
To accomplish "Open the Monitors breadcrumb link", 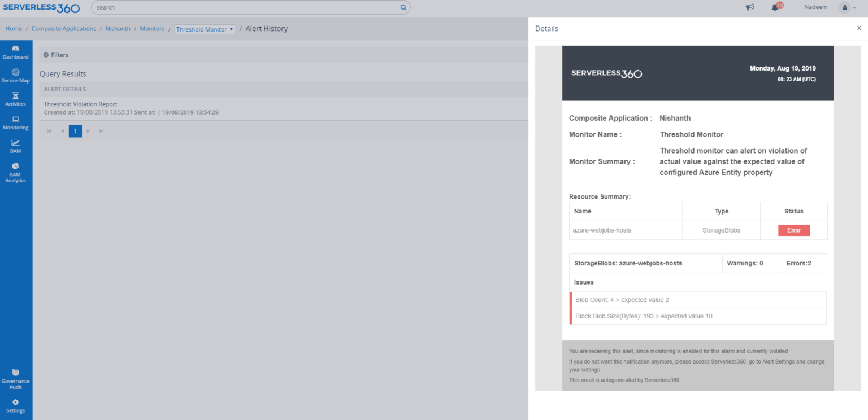I will [x=152, y=28].
